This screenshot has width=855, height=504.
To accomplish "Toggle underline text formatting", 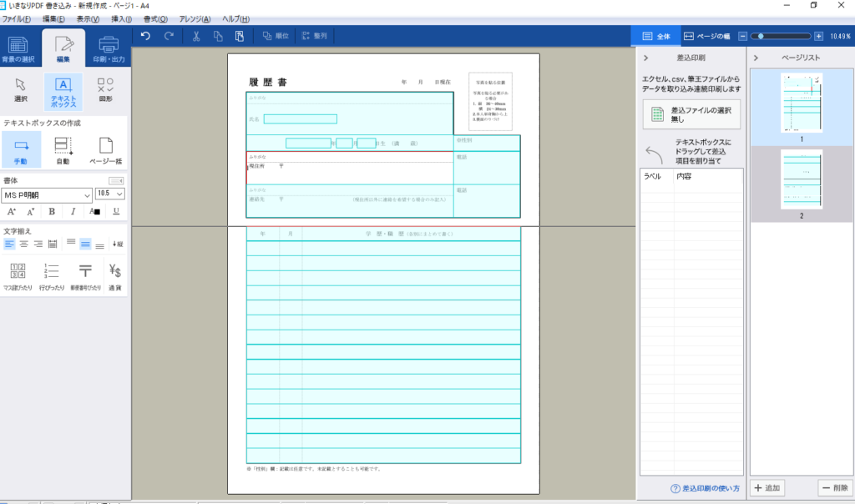I will (115, 211).
